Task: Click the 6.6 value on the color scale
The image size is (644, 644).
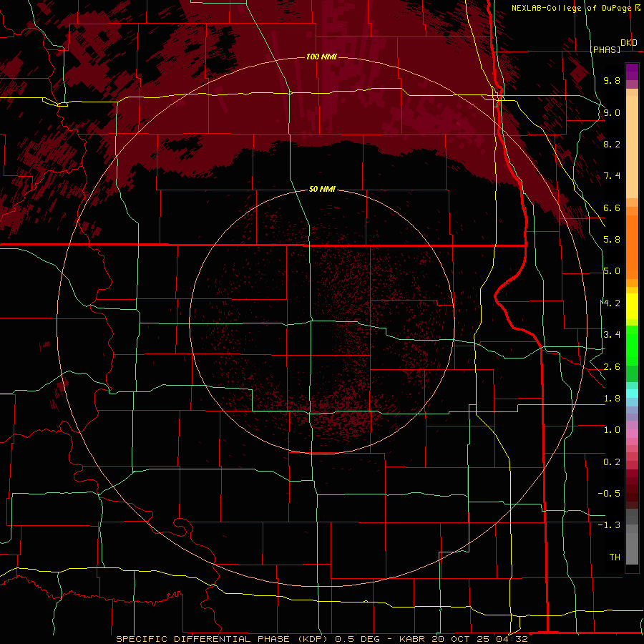Action: (x=612, y=208)
